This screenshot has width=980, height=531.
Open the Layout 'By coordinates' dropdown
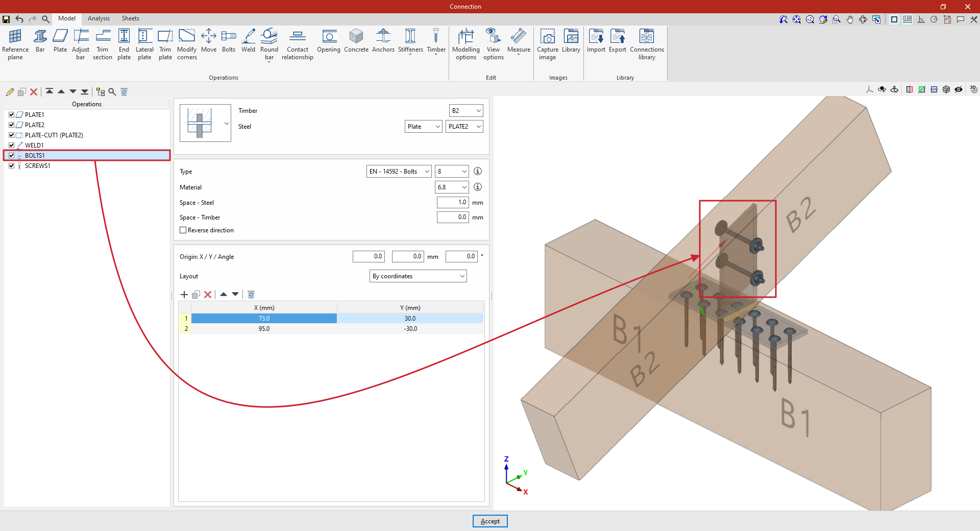418,276
